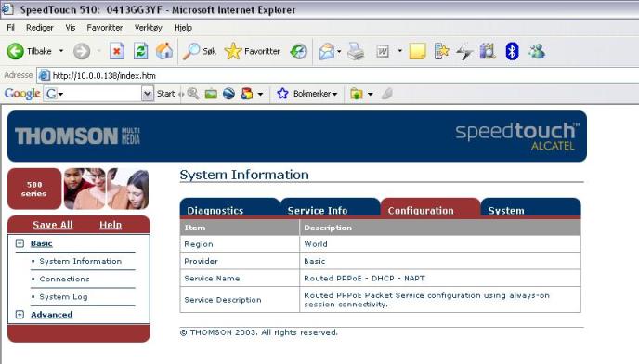Stop page loading with red X icon

pos(117,51)
